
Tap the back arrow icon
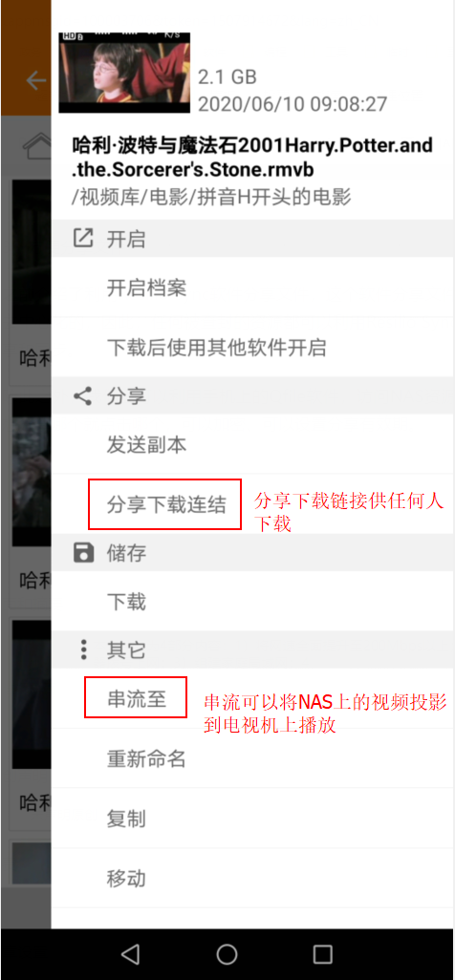(x=36, y=80)
